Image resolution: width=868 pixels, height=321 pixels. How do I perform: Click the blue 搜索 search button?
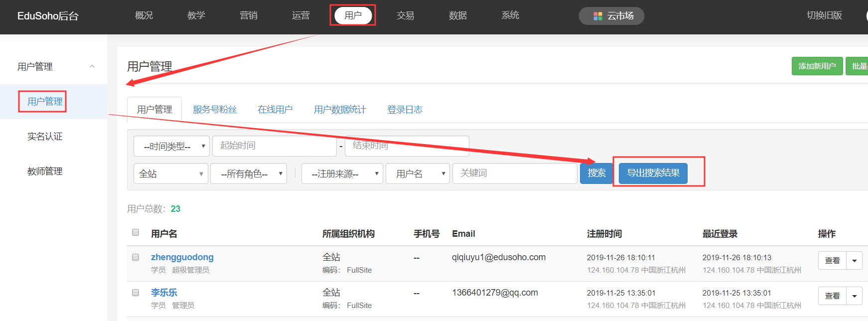click(596, 173)
